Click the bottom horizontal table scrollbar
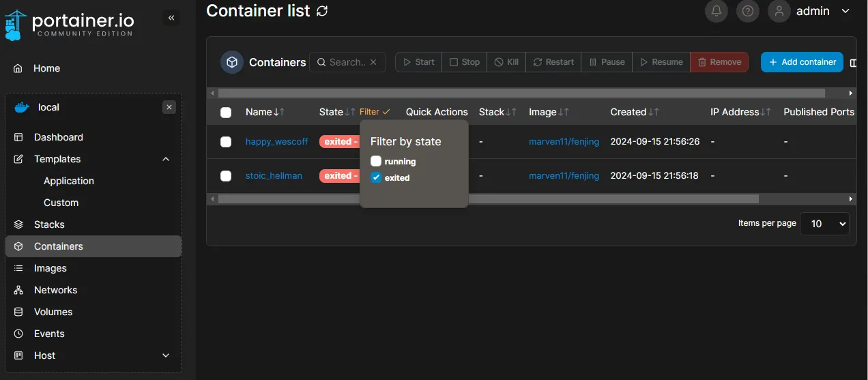The image size is (868, 380). pyautogui.click(x=488, y=199)
